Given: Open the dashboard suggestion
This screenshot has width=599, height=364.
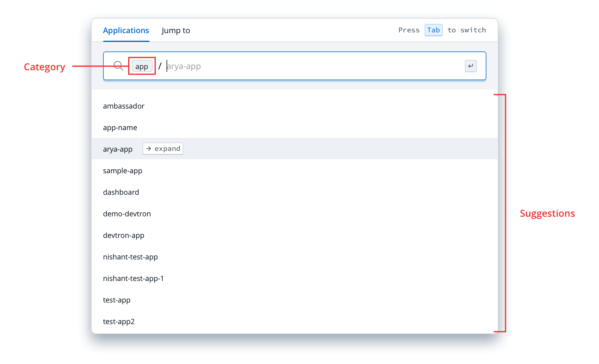Looking at the screenshot, I should tap(121, 192).
